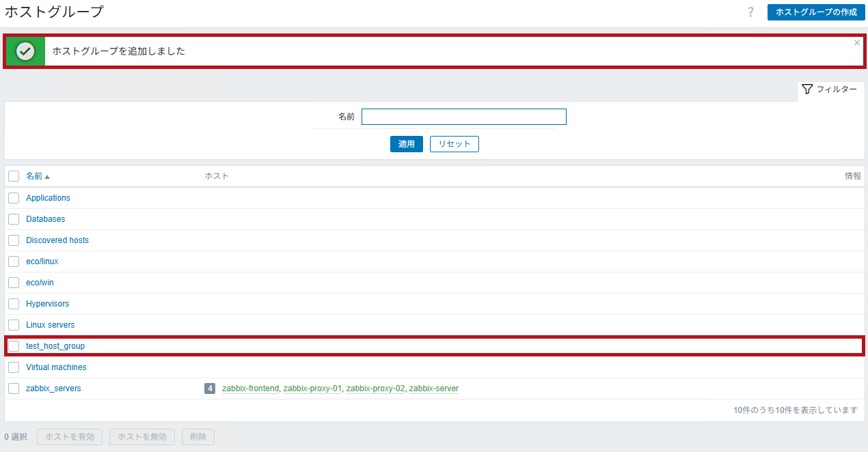Focus the 名前 filter input field

(x=464, y=117)
